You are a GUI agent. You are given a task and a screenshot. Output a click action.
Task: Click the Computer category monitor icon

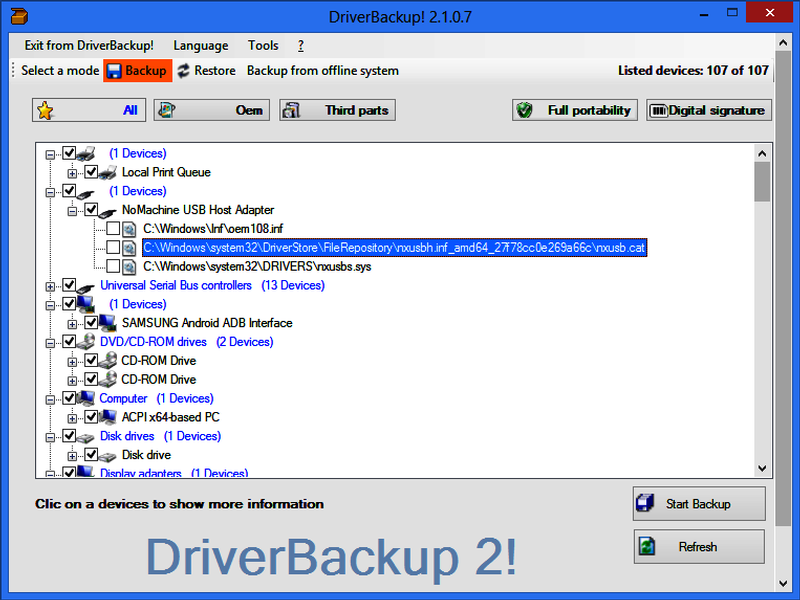(x=86, y=398)
